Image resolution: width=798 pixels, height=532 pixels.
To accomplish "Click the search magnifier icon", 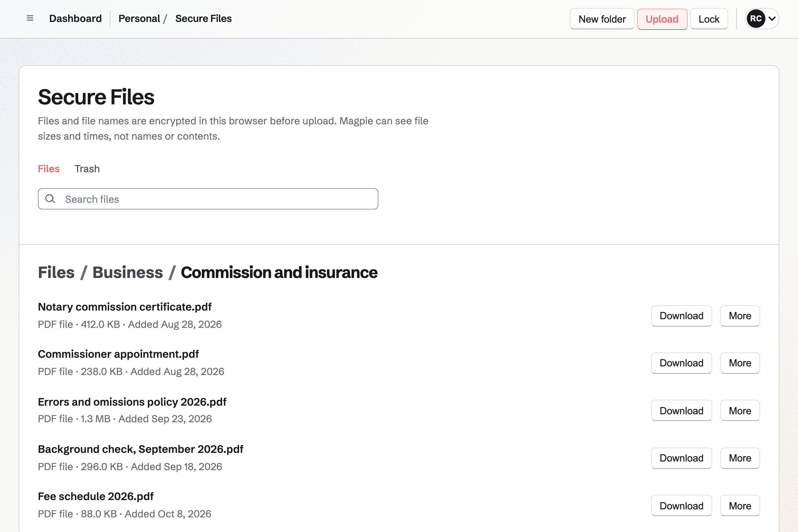I will 50,199.
